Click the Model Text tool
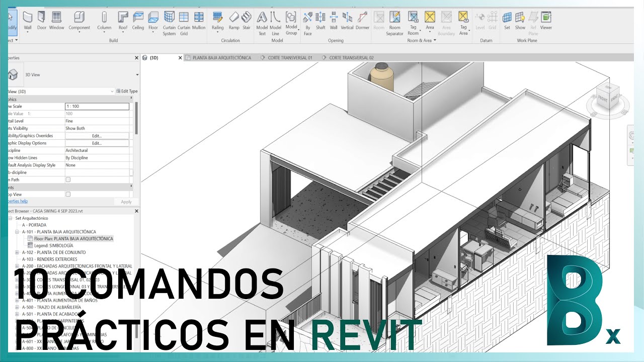Viewport: 644px width, 362px height. [262, 24]
